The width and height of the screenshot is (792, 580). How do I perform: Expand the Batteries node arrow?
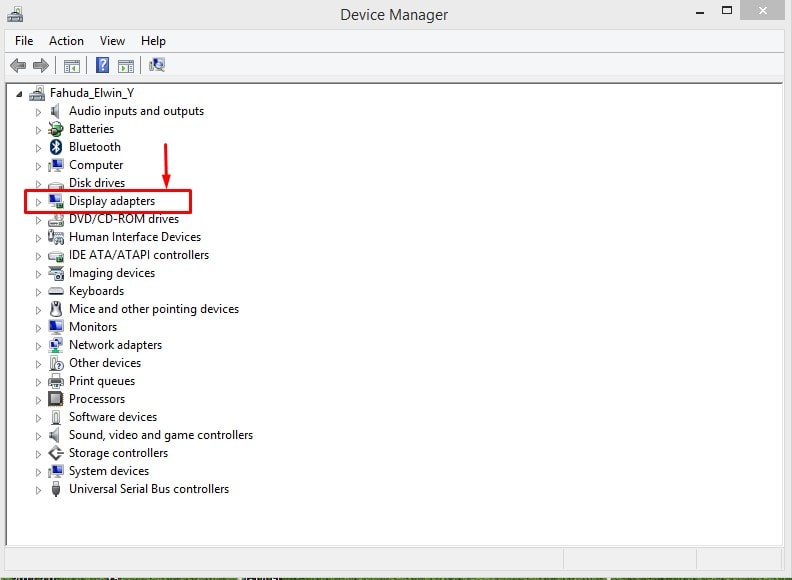coord(38,130)
